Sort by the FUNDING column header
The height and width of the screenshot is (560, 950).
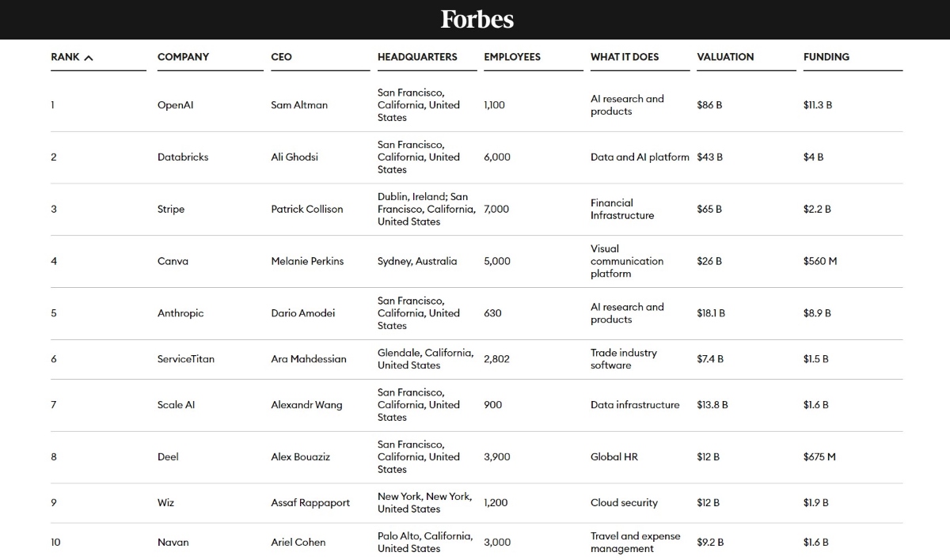pos(826,57)
